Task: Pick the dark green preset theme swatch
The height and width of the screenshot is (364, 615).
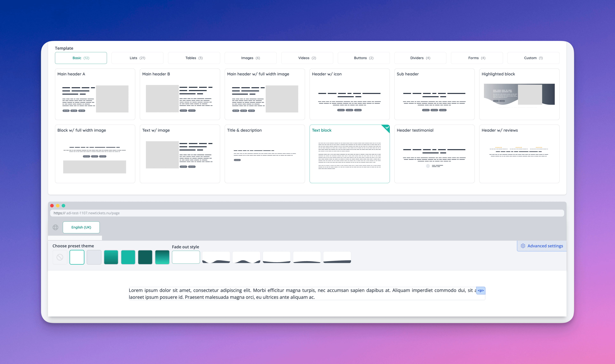Action: coord(145,257)
